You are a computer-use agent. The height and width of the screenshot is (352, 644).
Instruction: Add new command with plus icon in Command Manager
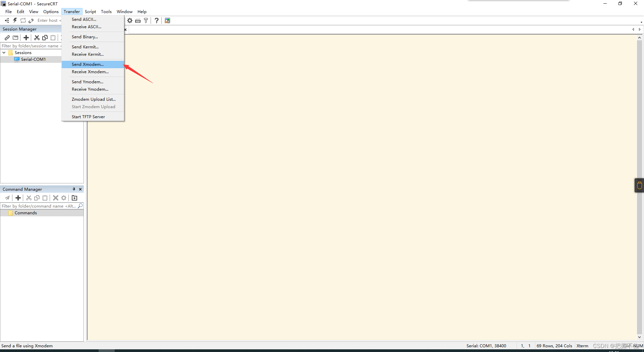click(18, 198)
